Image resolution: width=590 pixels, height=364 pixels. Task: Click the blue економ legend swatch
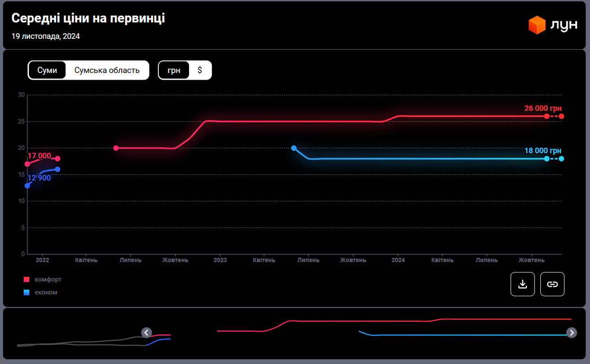27,293
